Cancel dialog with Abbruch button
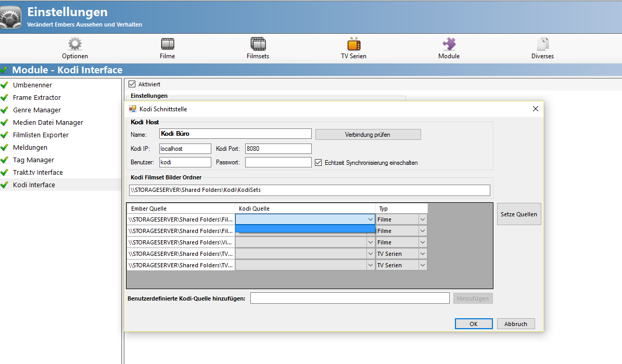This screenshot has width=622, height=364. (516, 324)
